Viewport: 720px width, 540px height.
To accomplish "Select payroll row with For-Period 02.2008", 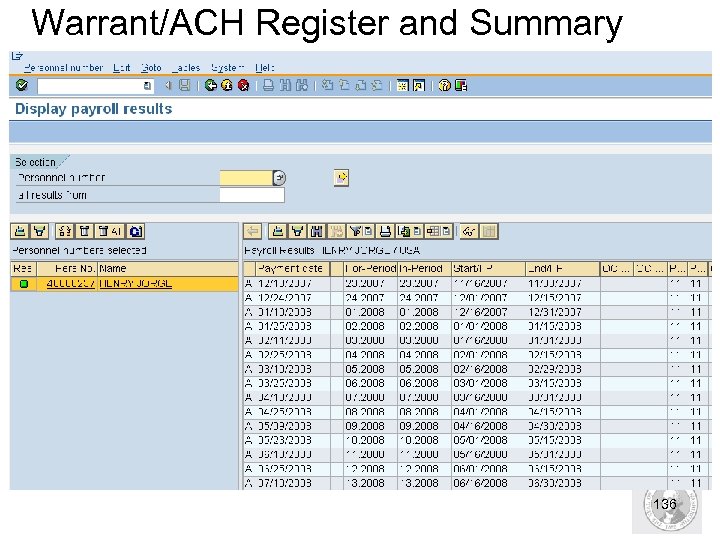I will click(478, 326).
